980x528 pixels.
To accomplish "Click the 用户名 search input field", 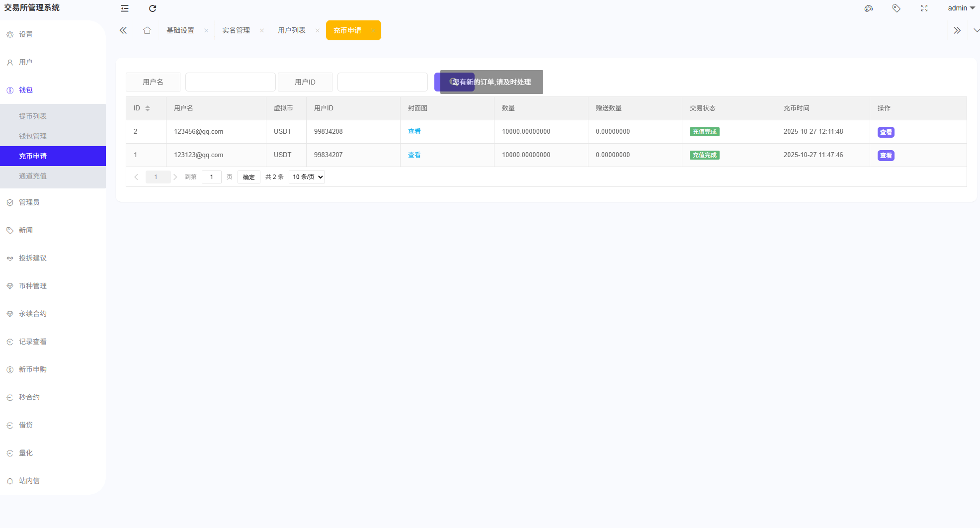I will (230, 82).
